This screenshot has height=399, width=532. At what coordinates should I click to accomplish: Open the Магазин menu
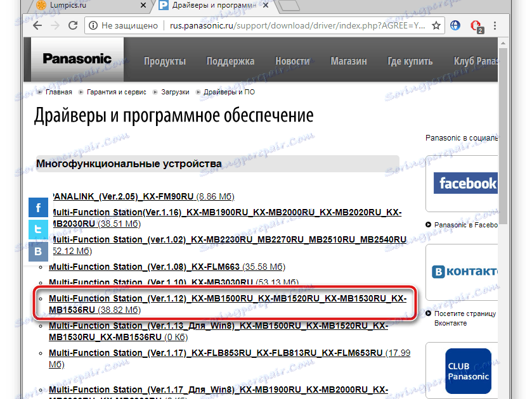(x=349, y=61)
